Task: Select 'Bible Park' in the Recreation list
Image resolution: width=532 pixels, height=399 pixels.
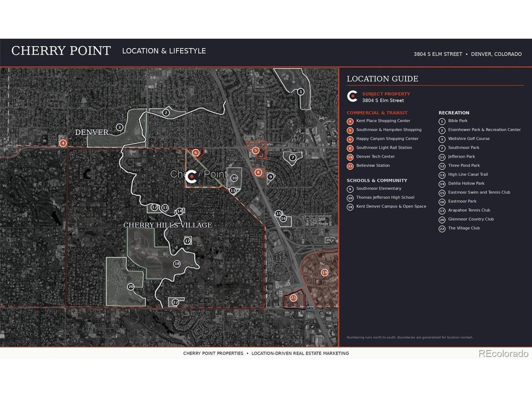Action: (458, 121)
